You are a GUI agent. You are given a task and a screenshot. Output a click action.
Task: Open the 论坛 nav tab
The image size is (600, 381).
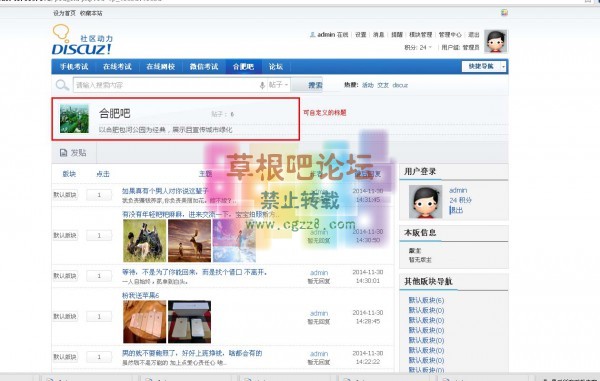tap(276, 67)
